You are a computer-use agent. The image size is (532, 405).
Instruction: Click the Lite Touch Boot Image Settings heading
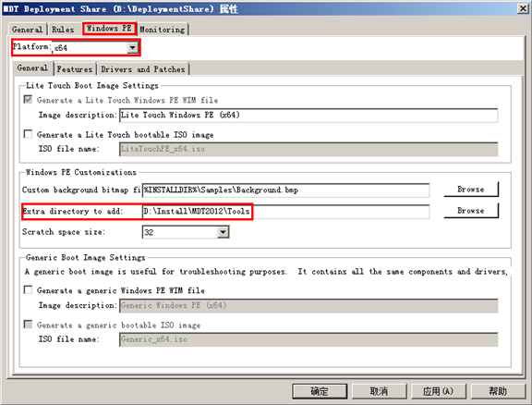(92, 85)
